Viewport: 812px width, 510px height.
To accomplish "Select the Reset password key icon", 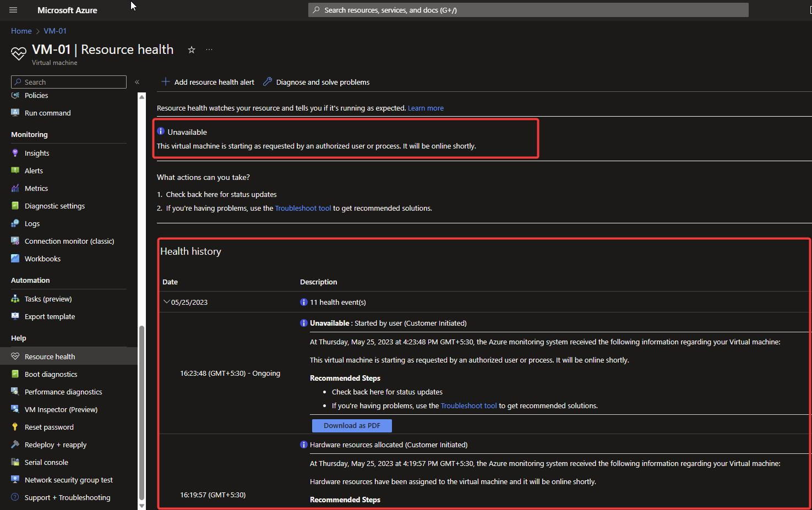I will pos(15,427).
